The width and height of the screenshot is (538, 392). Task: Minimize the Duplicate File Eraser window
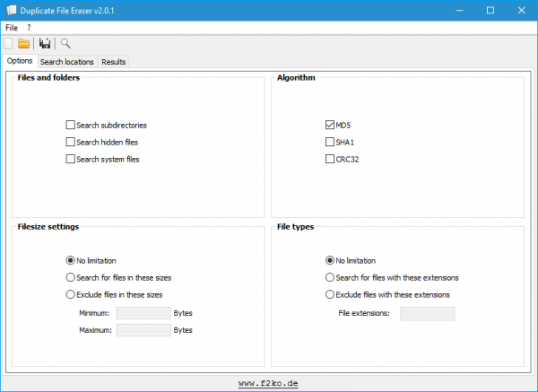click(460, 10)
